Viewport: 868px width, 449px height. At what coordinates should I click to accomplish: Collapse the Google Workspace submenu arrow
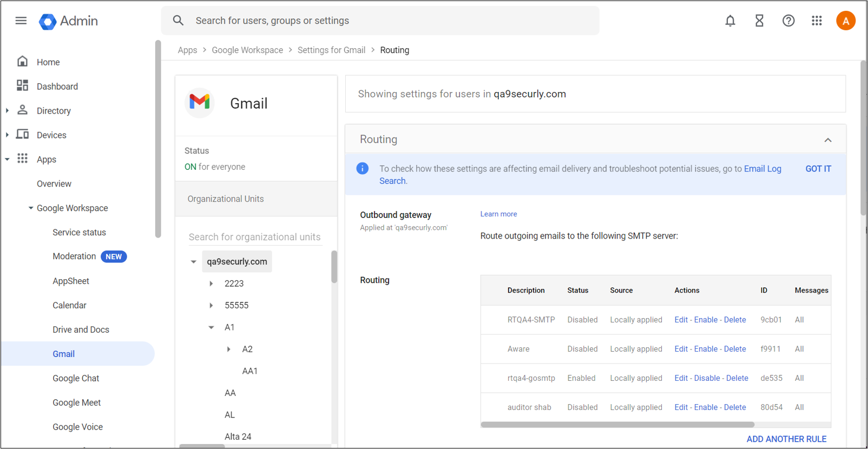click(30, 208)
